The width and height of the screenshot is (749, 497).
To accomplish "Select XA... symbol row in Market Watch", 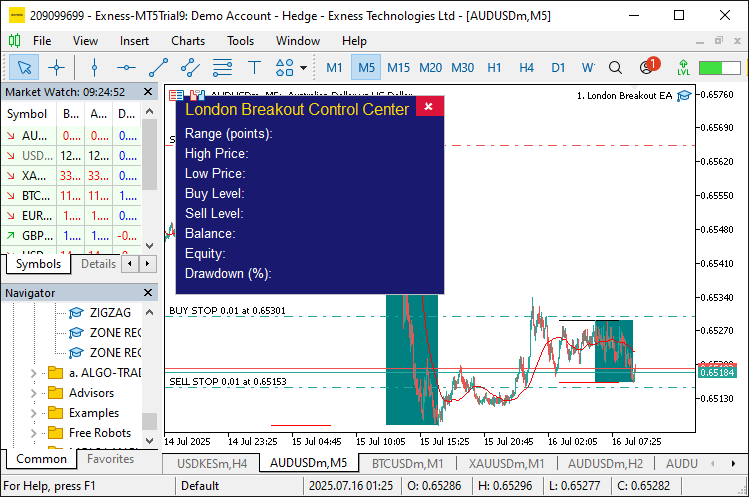I will pyautogui.click(x=72, y=176).
